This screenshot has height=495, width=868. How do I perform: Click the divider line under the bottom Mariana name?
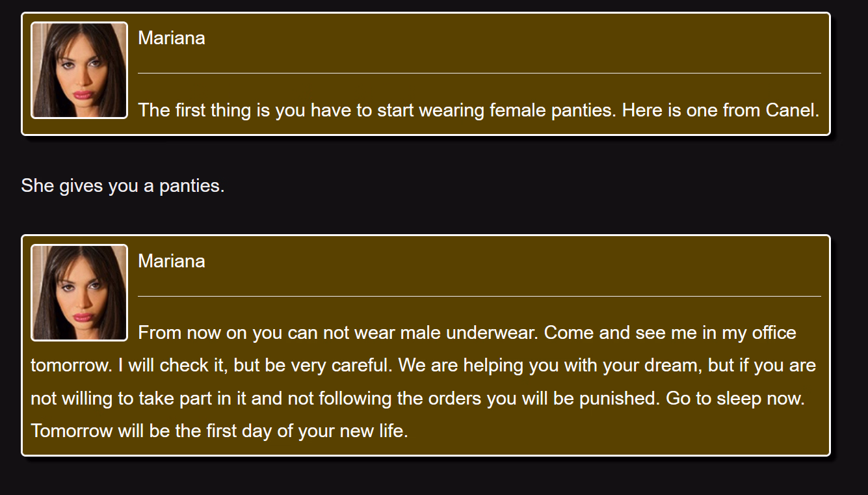[479, 296]
